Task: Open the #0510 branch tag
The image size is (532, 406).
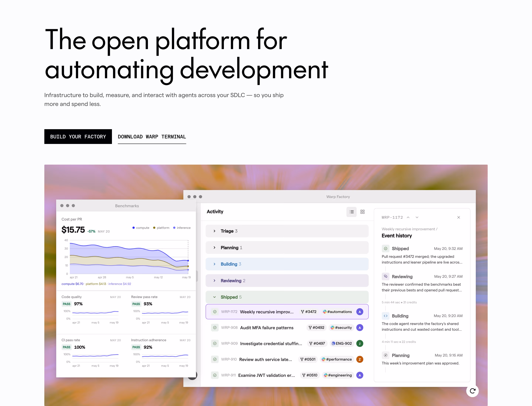Action: (310, 375)
